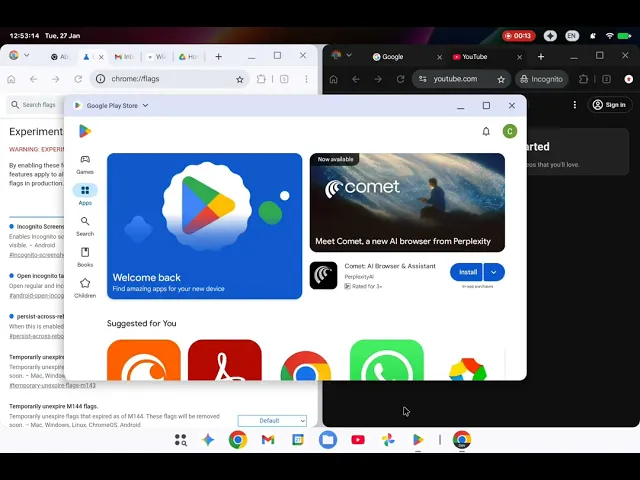Click the Google Play logo
This screenshot has width=640, height=480.
coord(85,131)
